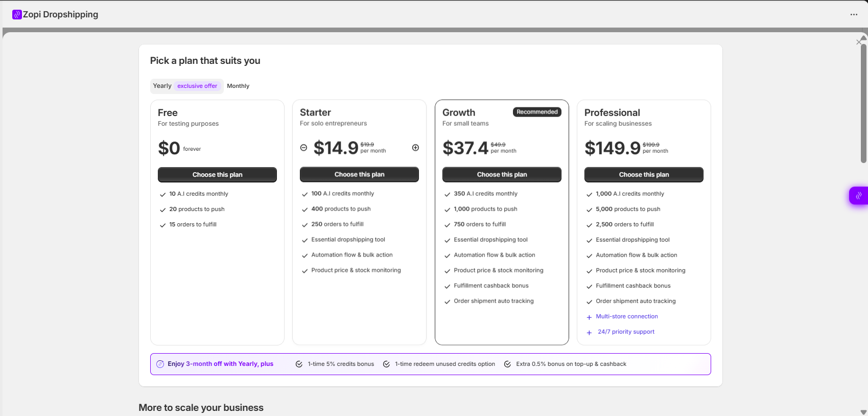Click the Zopi Dropshipping logo icon
The image size is (868, 416).
(17, 14)
